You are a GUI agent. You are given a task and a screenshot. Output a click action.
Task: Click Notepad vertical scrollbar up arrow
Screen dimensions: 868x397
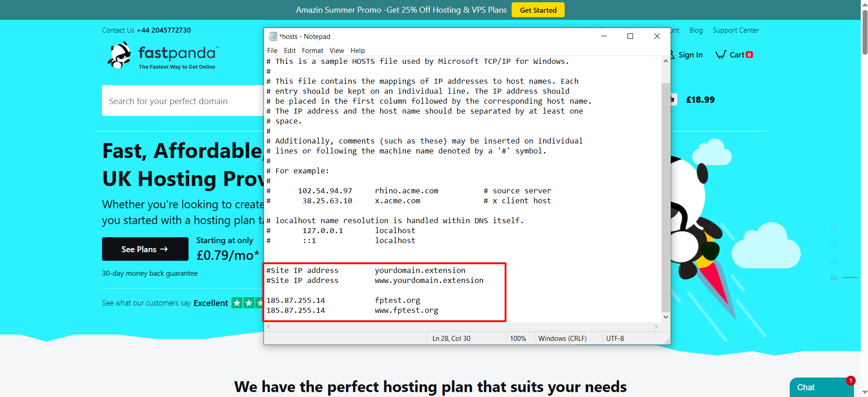(x=666, y=61)
